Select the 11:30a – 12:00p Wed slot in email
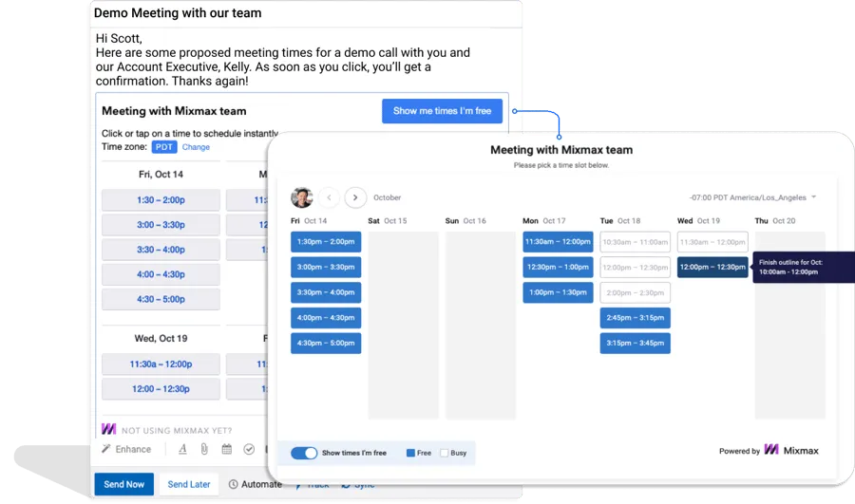This screenshot has height=504, width=855. [161, 364]
